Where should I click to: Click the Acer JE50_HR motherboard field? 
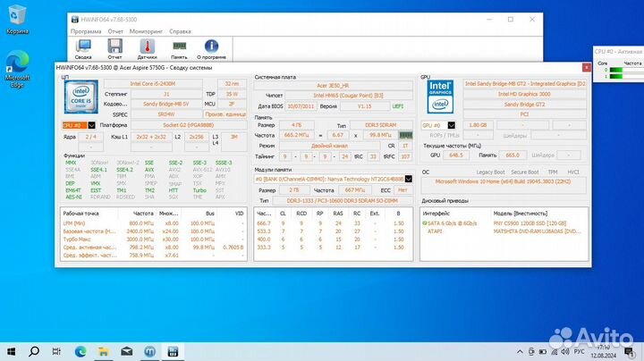[333, 86]
